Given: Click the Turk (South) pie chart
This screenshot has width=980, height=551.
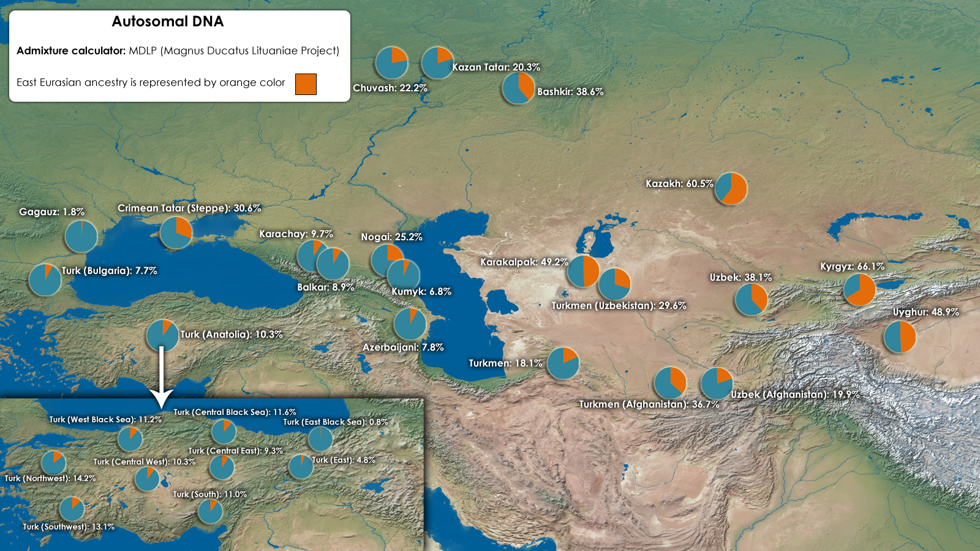Looking at the screenshot, I should (210, 511).
